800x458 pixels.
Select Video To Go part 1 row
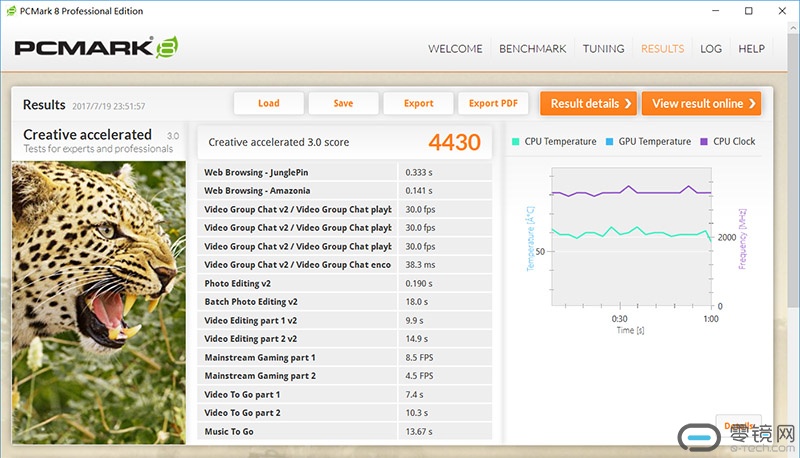tap(344, 394)
